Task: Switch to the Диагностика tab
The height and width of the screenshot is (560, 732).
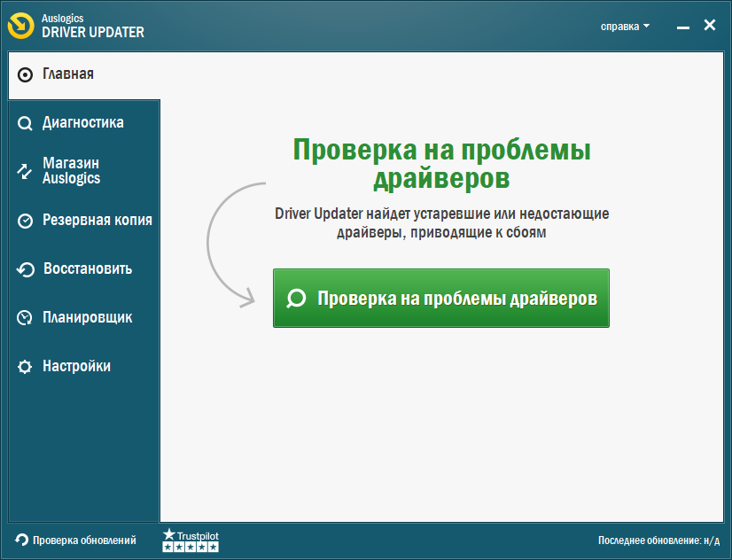Action: click(x=83, y=123)
